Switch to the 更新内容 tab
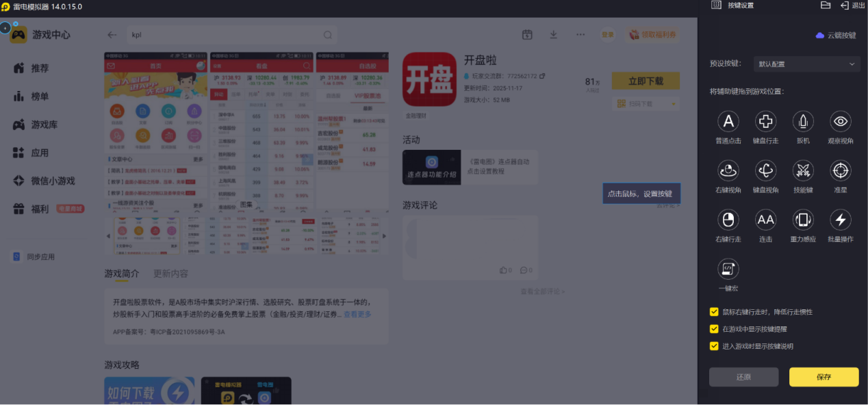 (170, 274)
